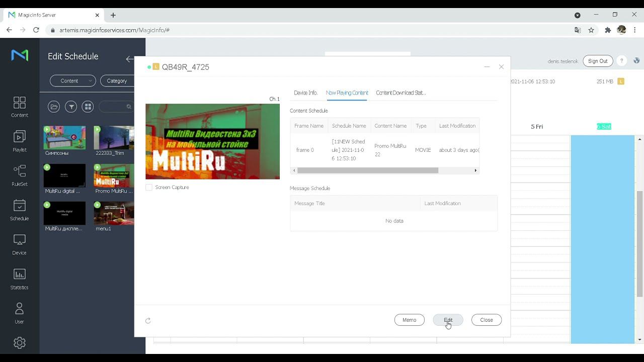
Task: Bookmark this page with star icon
Action: coord(591,30)
